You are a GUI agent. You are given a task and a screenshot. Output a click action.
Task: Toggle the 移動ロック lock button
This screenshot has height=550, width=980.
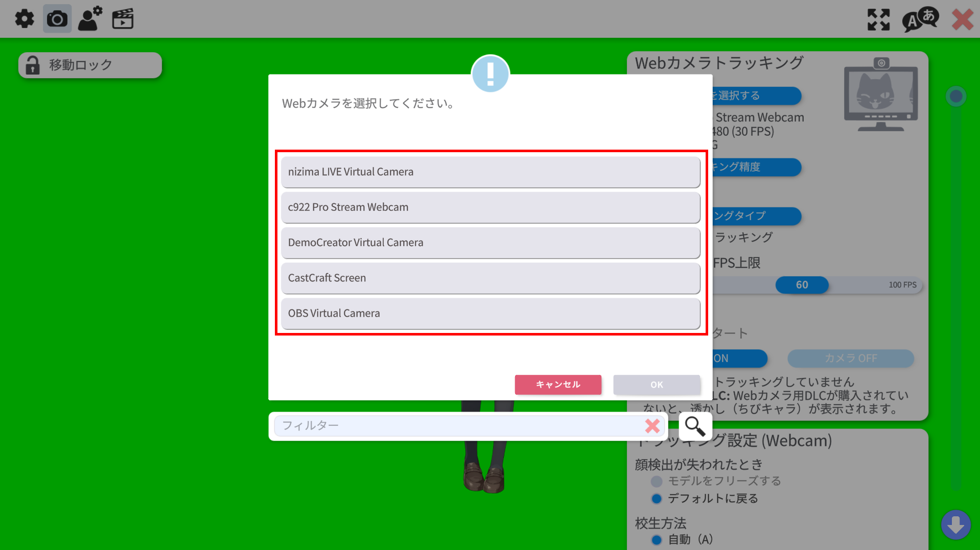point(90,65)
